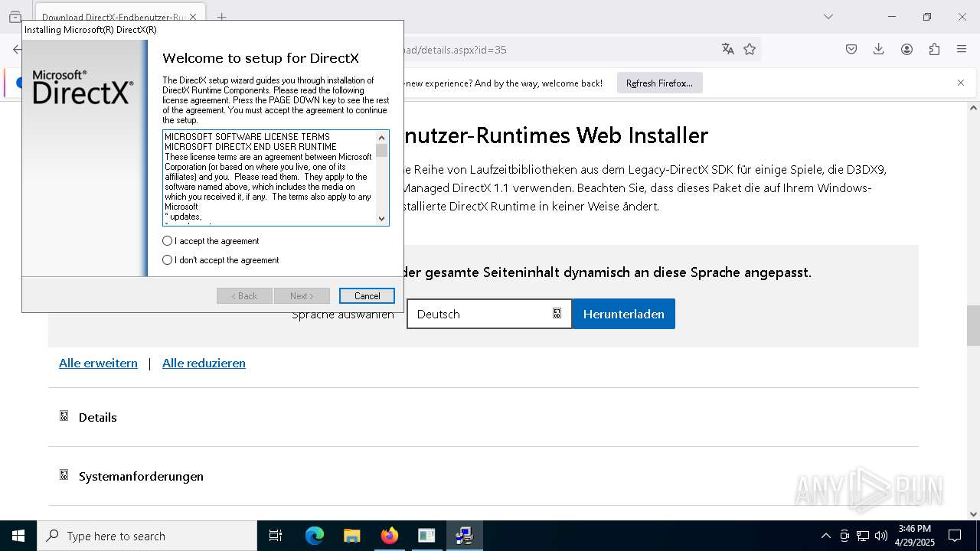
Task: Switch to Firefox in the taskbar
Action: [390, 536]
